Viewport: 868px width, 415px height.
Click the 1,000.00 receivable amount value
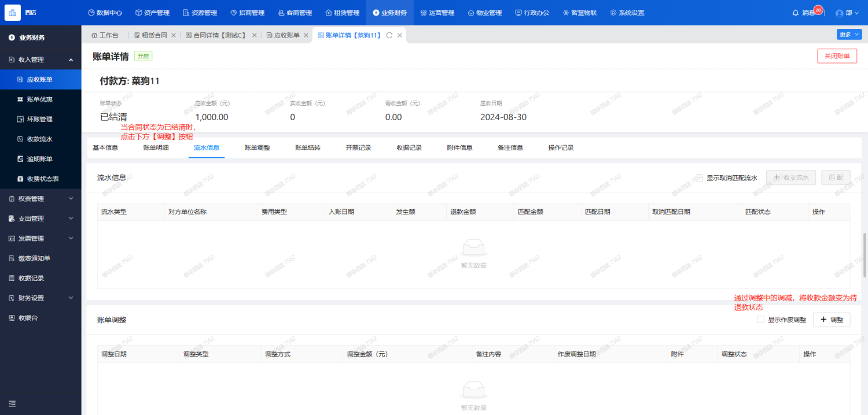point(212,117)
